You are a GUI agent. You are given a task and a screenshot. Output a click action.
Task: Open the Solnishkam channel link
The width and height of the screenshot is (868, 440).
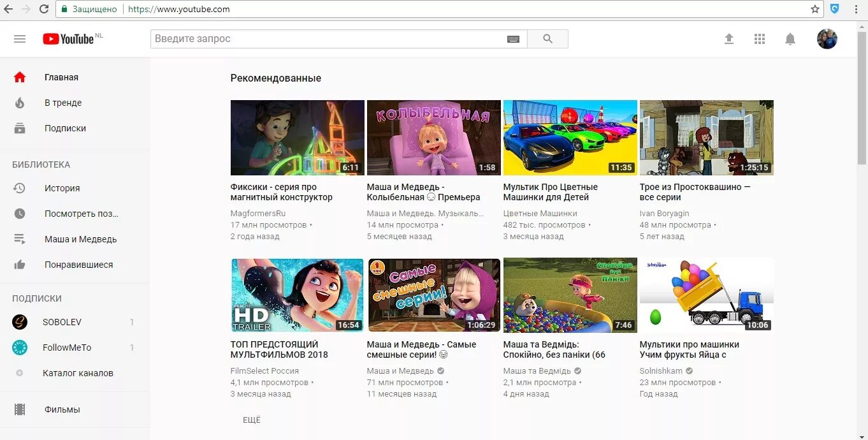pyautogui.click(x=661, y=370)
